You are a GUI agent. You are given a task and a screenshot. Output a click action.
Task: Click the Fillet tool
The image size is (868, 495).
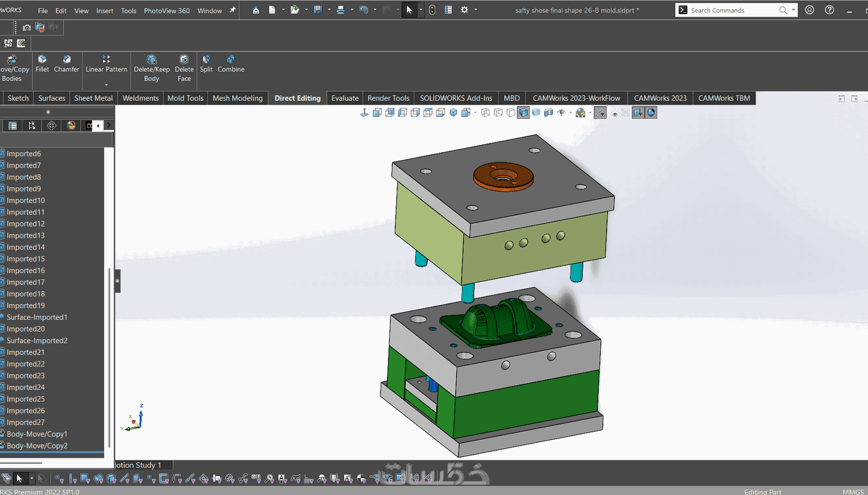(42, 64)
